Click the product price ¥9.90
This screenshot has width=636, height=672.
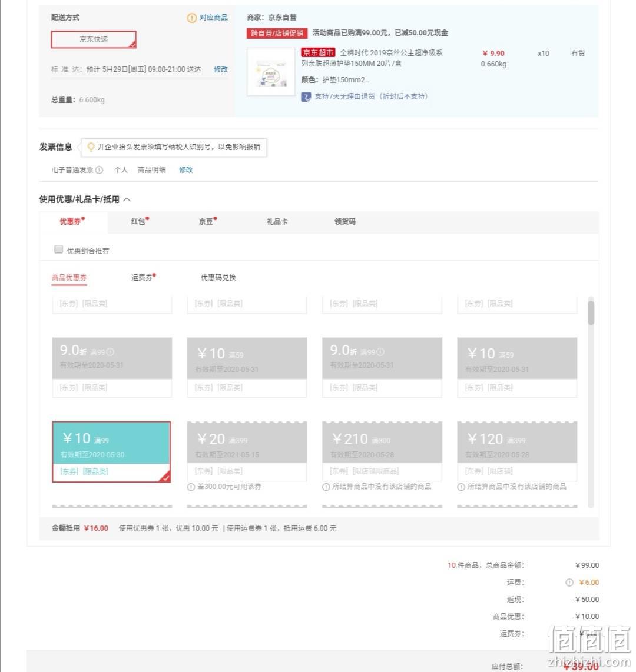(x=493, y=54)
